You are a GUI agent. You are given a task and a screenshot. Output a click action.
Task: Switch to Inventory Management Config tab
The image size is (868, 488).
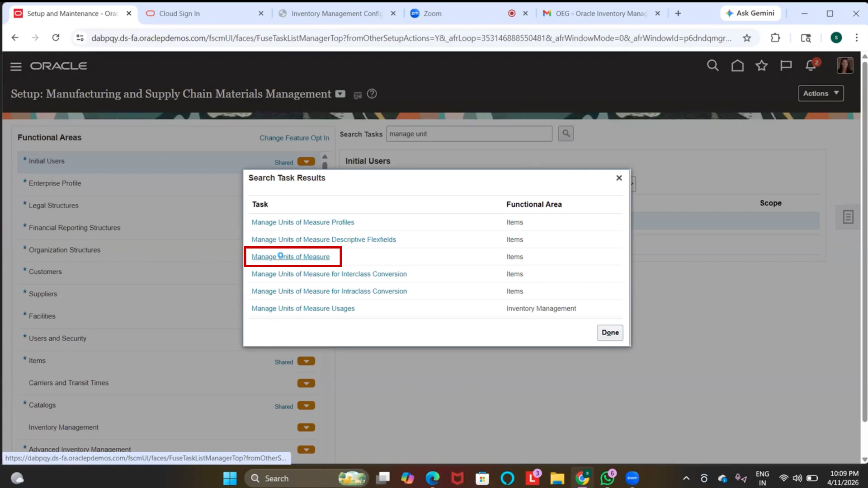[337, 14]
